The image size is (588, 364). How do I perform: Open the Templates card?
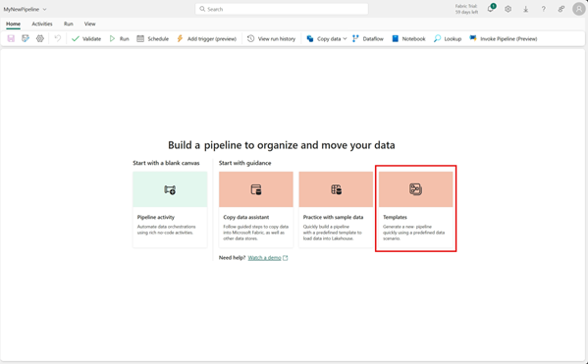(415, 209)
